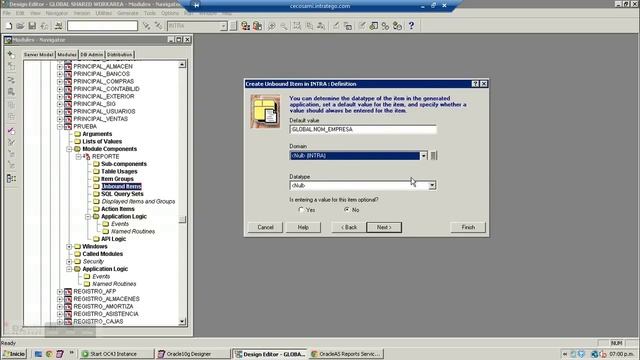The width and height of the screenshot is (640, 360).
Task: Select No for optional item value
Action: 347,210
